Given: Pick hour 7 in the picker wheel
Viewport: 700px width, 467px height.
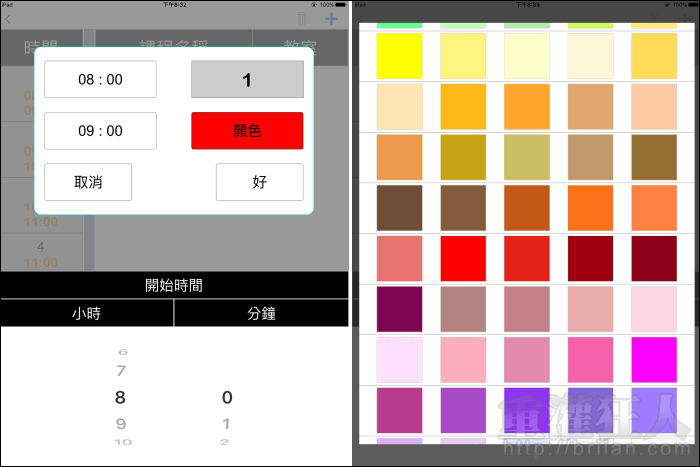Looking at the screenshot, I should coord(122,371).
